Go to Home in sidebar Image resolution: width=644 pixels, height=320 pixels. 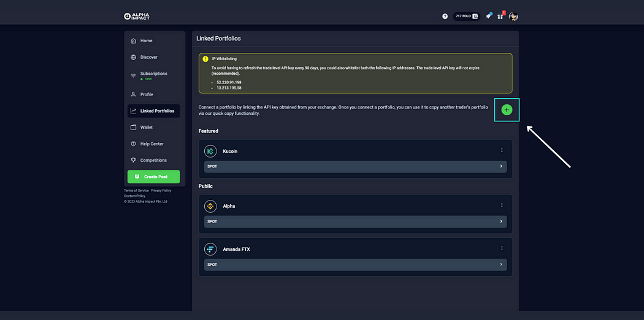pos(153,40)
